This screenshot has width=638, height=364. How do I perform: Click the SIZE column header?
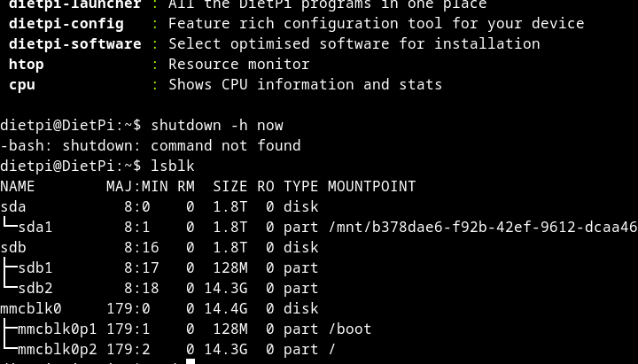pos(230,186)
